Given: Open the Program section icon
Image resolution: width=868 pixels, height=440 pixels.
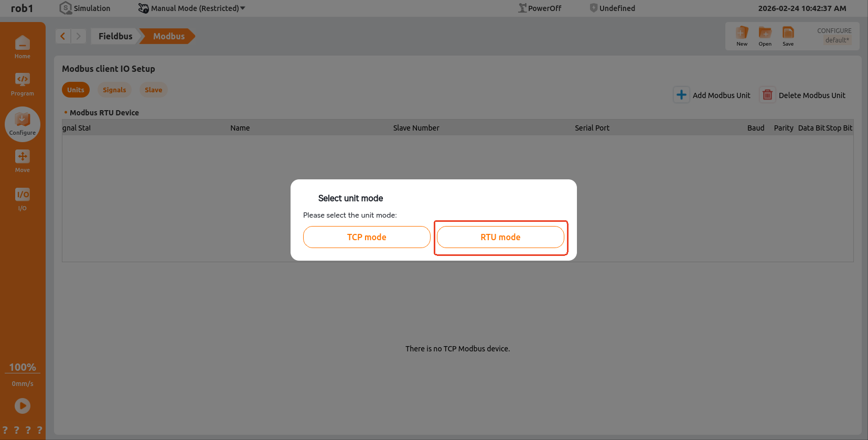Looking at the screenshot, I should tap(22, 84).
